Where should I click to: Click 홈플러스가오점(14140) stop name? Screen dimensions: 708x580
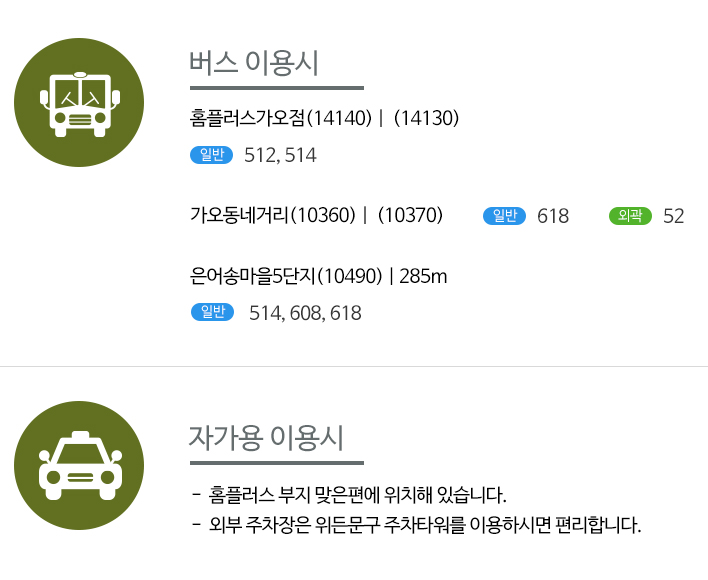280,118
